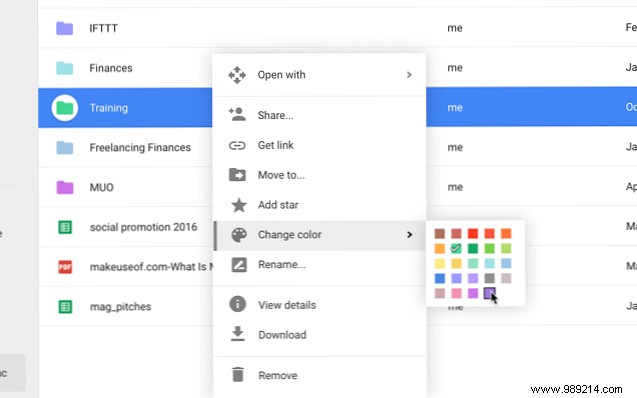Select Share... in the context menu
637x398 pixels.
319,115
